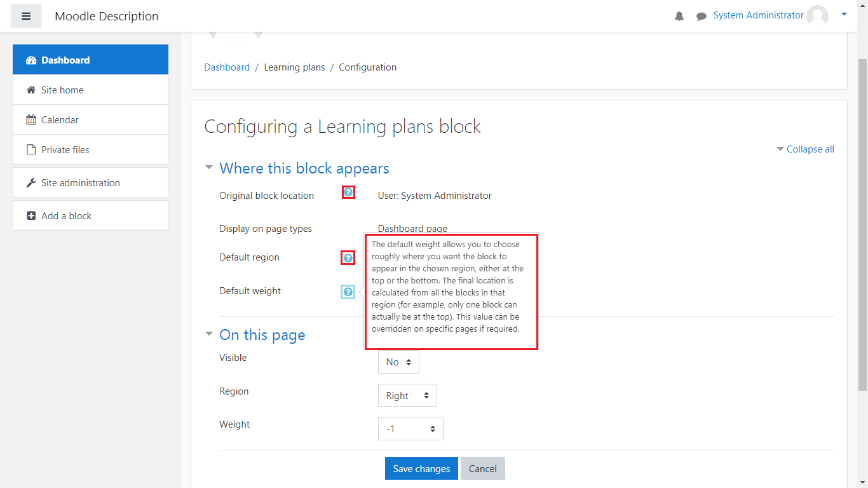Click help icon for Original block location
The height and width of the screenshot is (488, 868).
(x=348, y=193)
